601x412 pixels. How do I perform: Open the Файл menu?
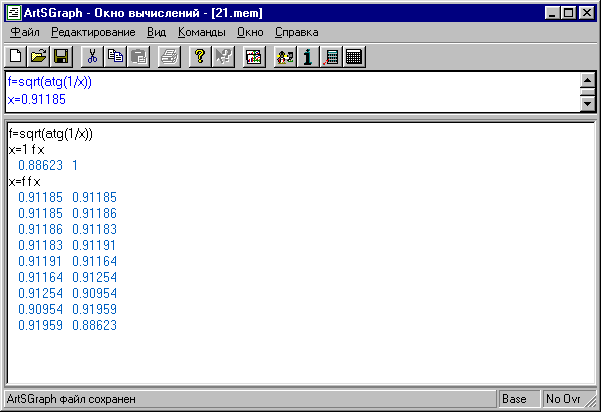coord(25,33)
